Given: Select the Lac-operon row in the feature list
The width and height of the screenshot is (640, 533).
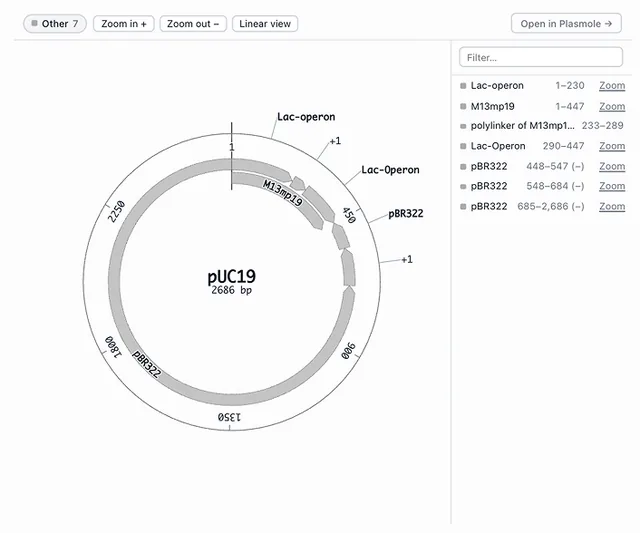Looking at the screenshot, I should 542,86.
